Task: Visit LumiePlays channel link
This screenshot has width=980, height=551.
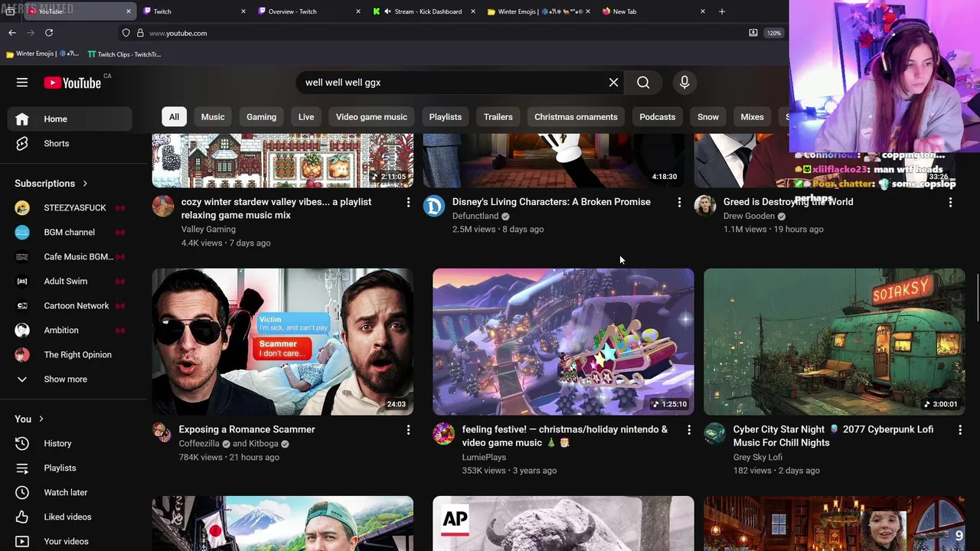Action: [484, 457]
